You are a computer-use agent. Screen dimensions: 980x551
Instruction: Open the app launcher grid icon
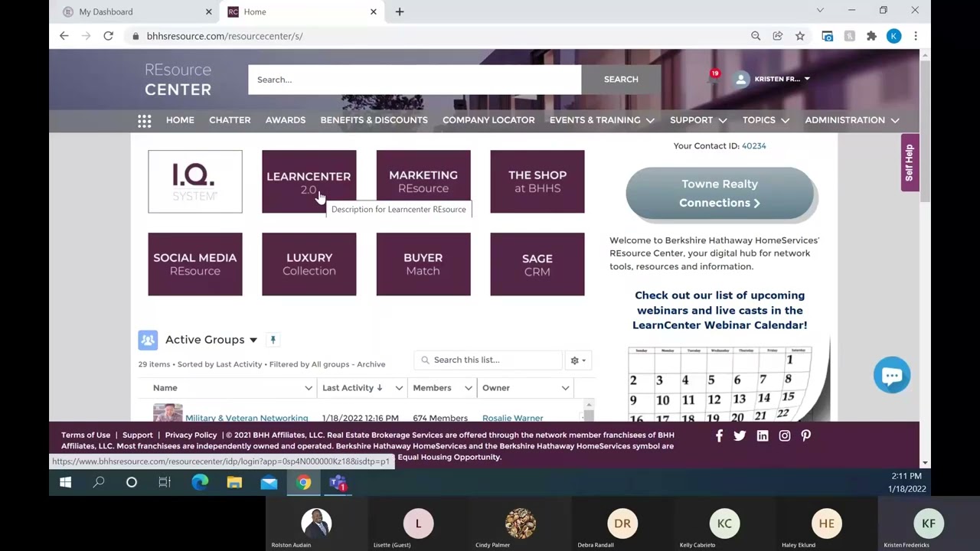coord(144,120)
